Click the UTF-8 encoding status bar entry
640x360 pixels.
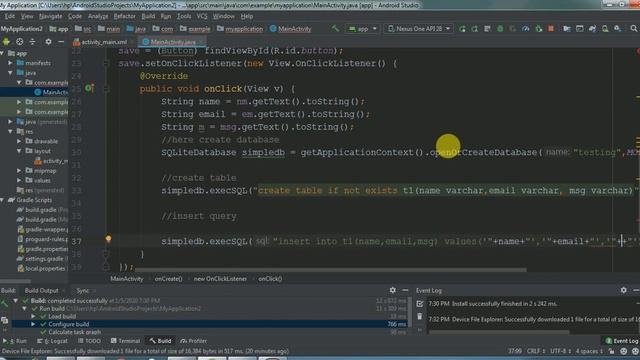559,351
